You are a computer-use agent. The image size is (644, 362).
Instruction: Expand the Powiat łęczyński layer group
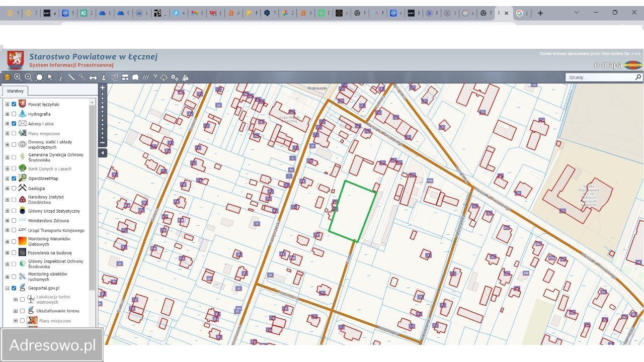click(x=7, y=104)
